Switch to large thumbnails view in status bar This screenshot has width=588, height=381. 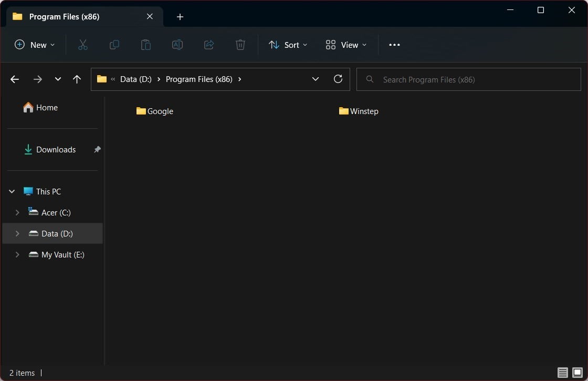click(x=577, y=373)
